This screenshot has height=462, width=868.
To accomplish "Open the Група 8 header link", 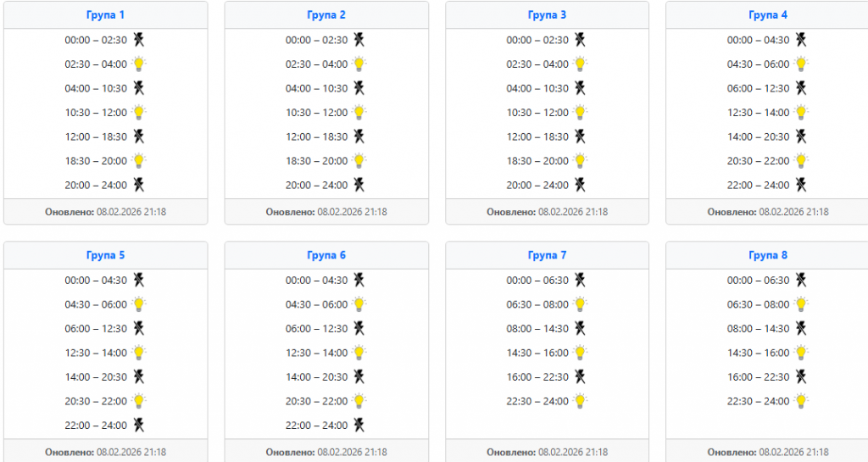I will 768,255.
